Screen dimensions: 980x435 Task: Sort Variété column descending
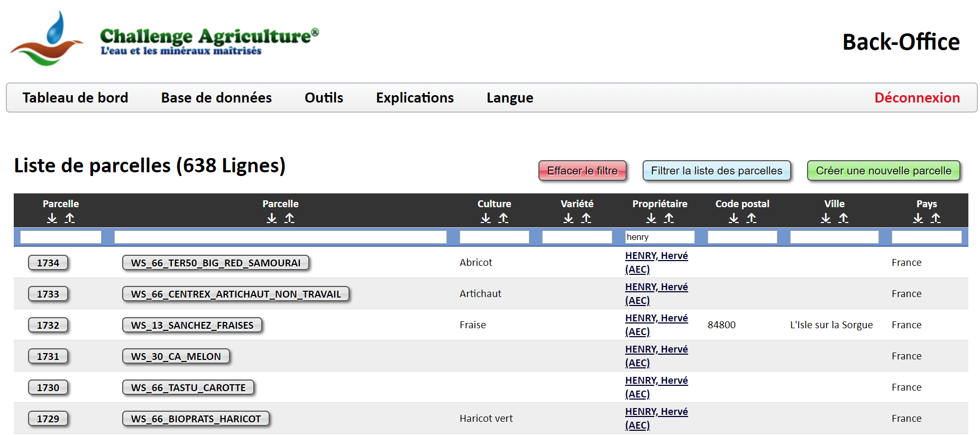click(569, 218)
